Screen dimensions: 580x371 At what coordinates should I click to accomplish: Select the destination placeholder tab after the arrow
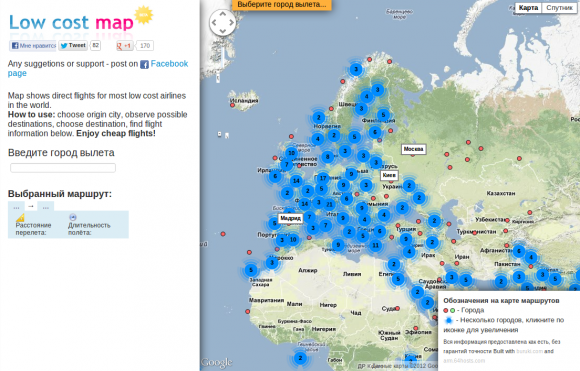(x=45, y=207)
